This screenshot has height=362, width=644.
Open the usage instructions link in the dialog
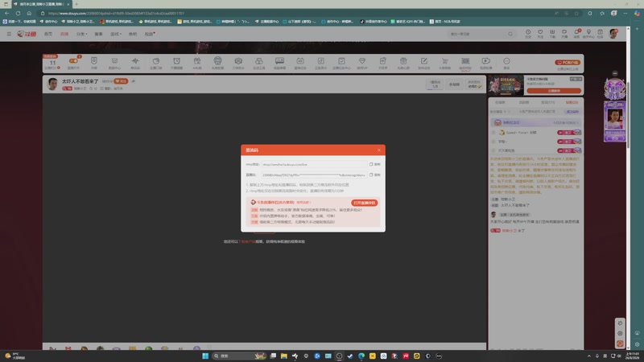tap(303, 203)
